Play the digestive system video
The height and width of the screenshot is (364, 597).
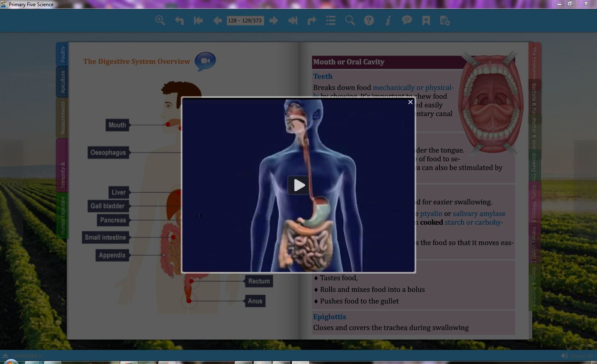pyautogui.click(x=298, y=185)
